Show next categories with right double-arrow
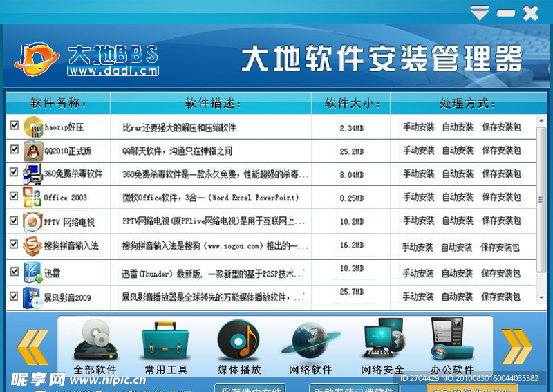Viewport: 553px width, 392px height. click(x=516, y=347)
